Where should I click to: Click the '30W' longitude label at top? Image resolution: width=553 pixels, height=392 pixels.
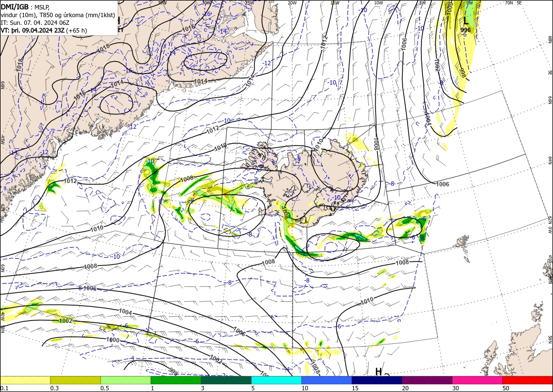point(207,3)
